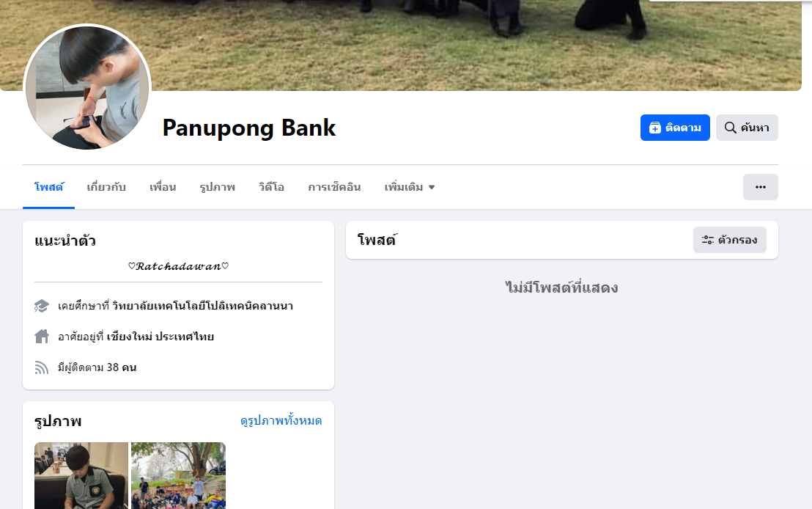Switch to the เกี่ยวกับ tab
Image resolution: width=812 pixels, height=509 pixels.
106,187
